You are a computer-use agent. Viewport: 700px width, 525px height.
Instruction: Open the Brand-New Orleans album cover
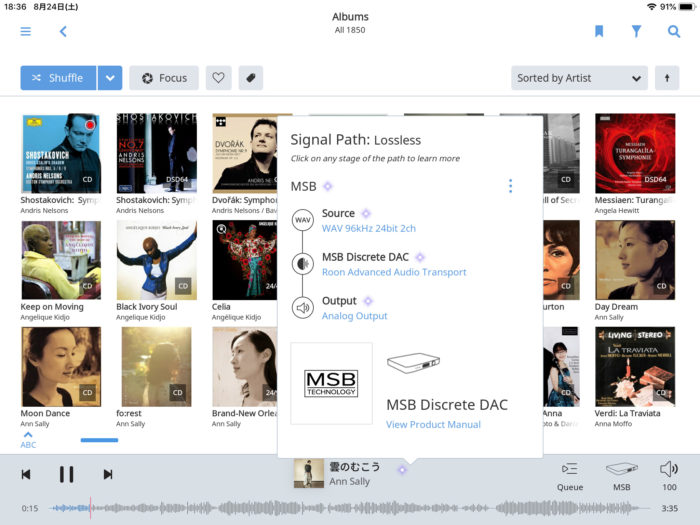245,367
